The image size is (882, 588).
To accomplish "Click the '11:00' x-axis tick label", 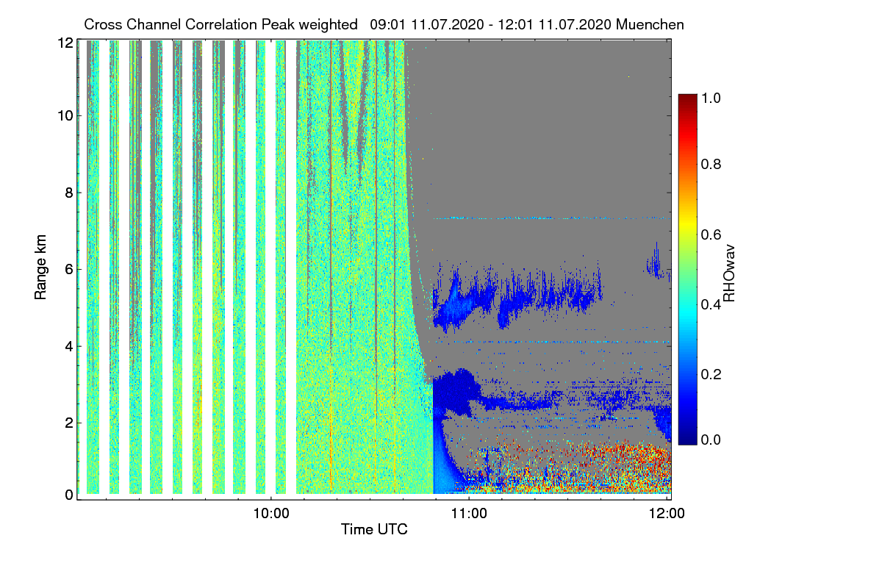I will click(469, 512).
